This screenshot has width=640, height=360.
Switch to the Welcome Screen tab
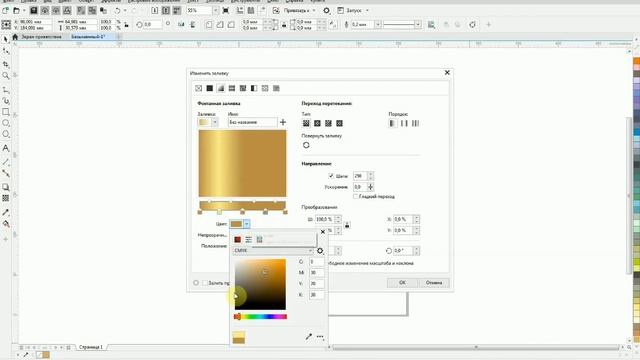pos(41,37)
